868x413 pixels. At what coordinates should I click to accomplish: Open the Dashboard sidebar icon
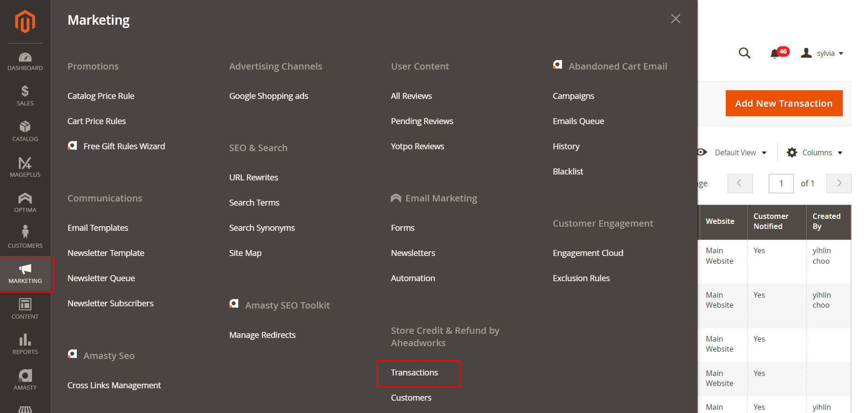click(25, 61)
